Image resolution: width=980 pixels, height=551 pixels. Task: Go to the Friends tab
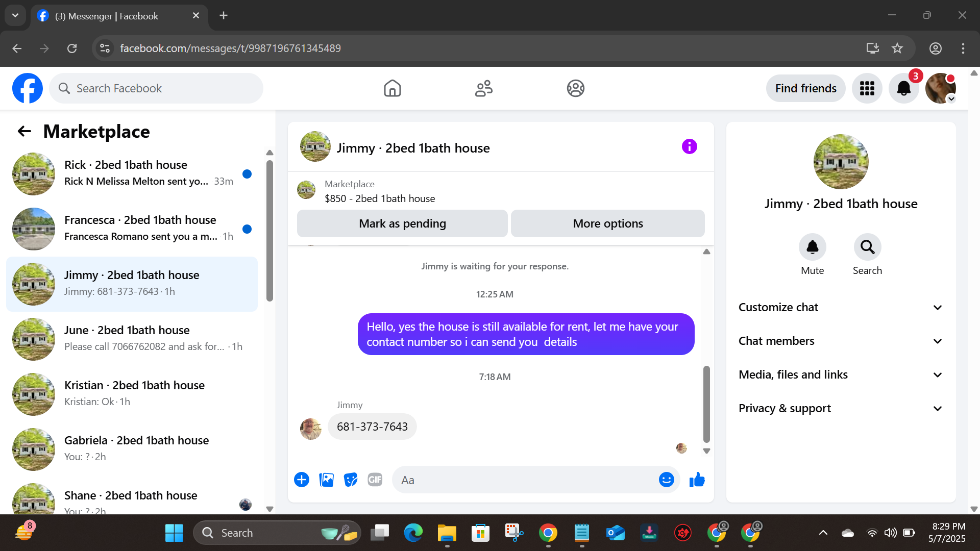pos(483,88)
